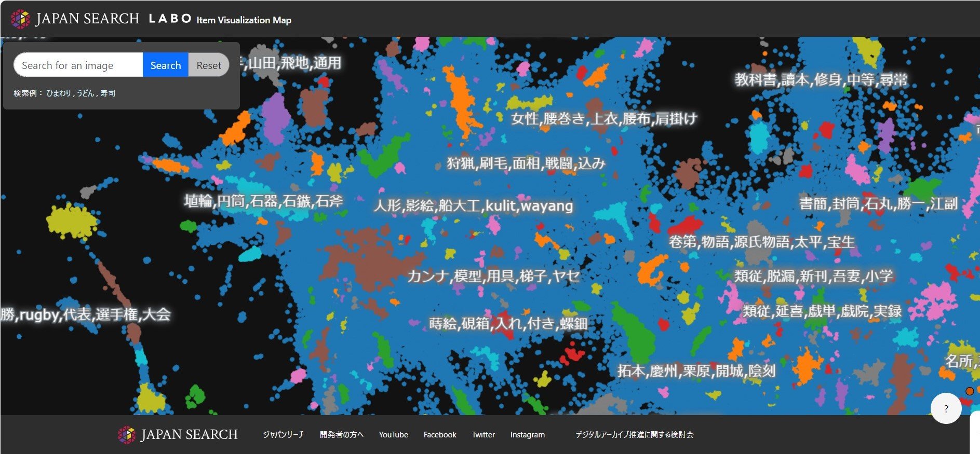Screen dimensions: 980x454
Task: Click the 拓本,慶州 cluster label
Action: 696,370
